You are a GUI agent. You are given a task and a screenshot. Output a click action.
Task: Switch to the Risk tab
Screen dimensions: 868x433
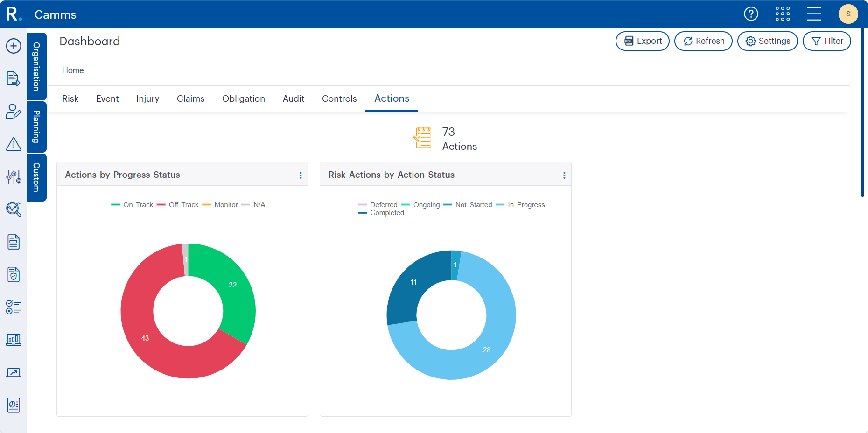point(70,98)
